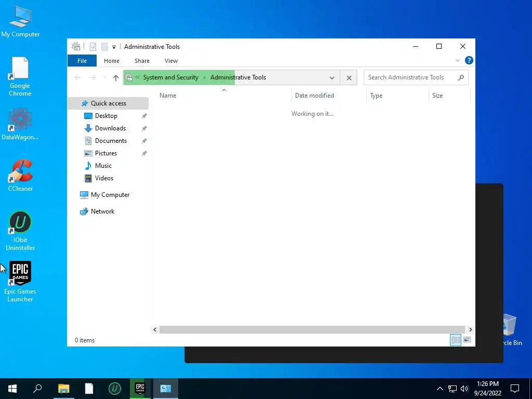532x399 pixels.
Task: Open IObit Uninstaller from taskbar
Action: coord(115,389)
